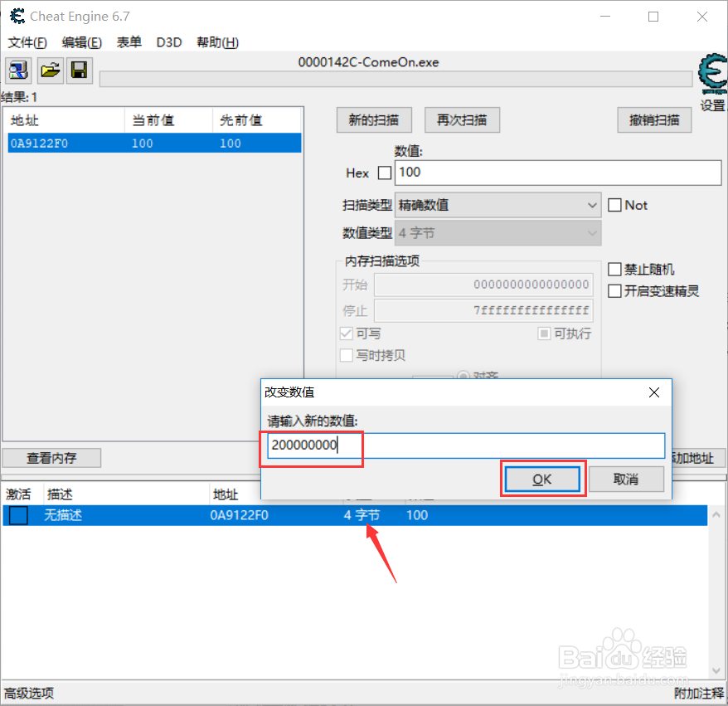Viewport: 728px width, 706px height.
Task: Click value 100 in address list row
Action: [417, 515]
